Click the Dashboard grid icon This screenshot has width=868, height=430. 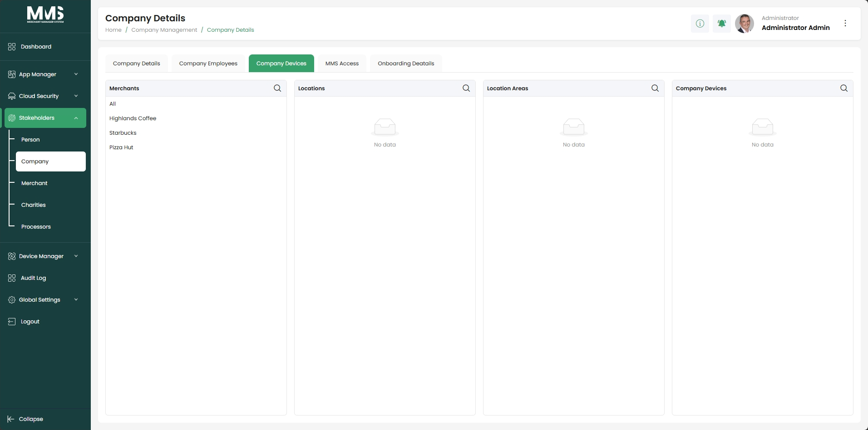[x=12, y=47]
